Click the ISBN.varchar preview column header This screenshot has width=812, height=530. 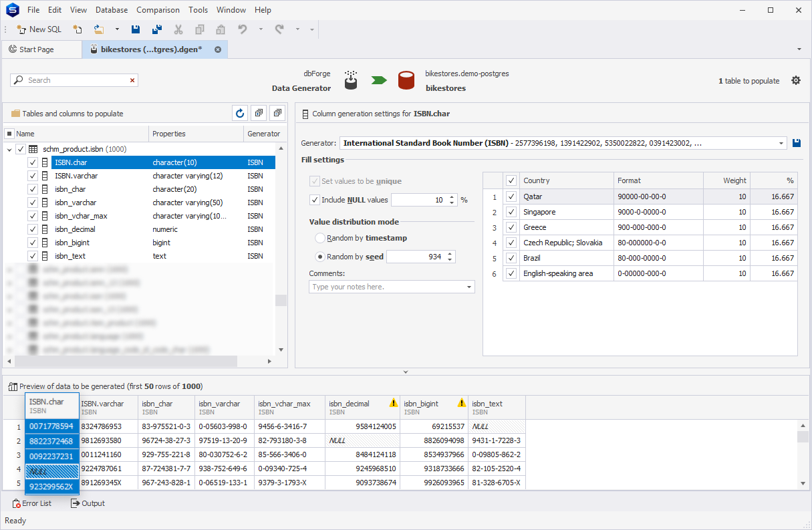[x=109, y=408]
